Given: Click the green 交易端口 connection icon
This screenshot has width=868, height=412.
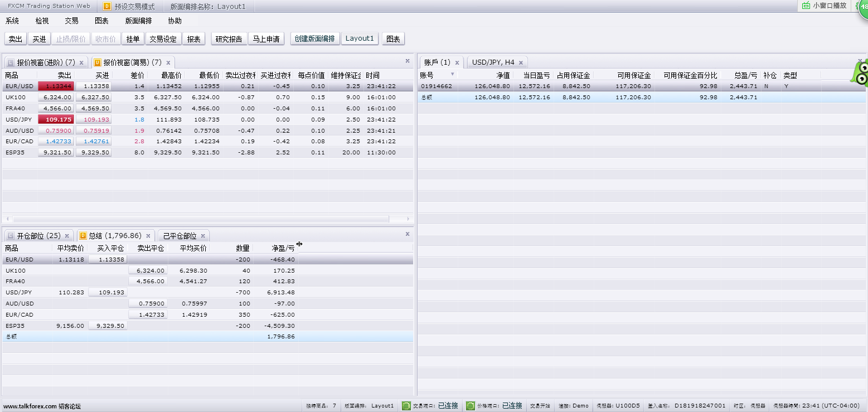Looking at the screenshot, I should pyautogui.click(x=406, y=406).
